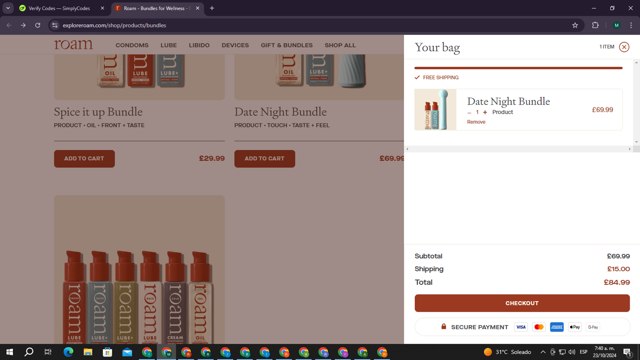The image size is (640, 360).
Task: Go back to the previous page
Action: tap(9, 25)
